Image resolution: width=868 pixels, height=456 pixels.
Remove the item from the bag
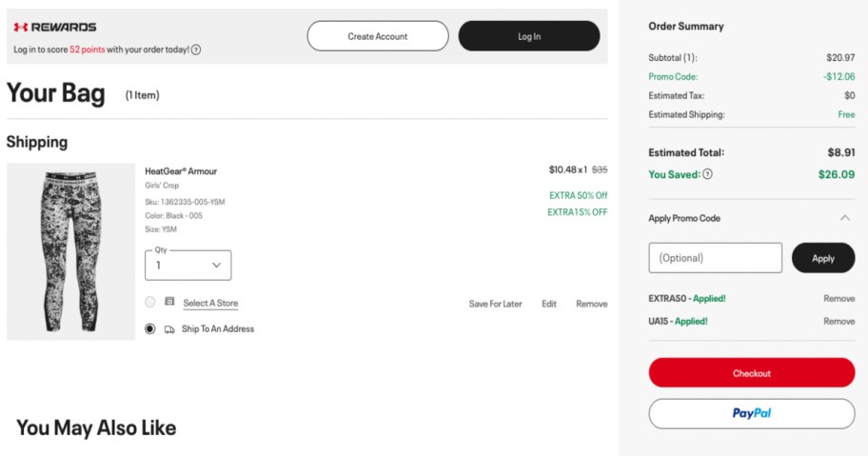(592, 304)
